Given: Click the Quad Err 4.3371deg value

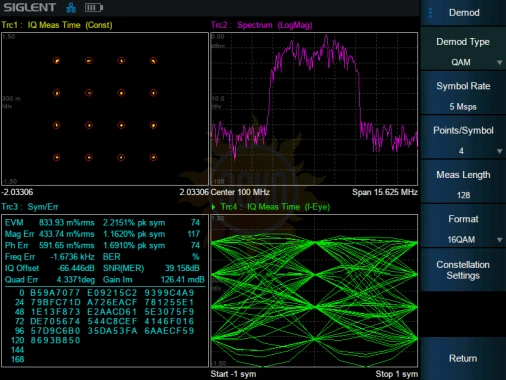Looking at the screenshot, I should tap(75, 280).
